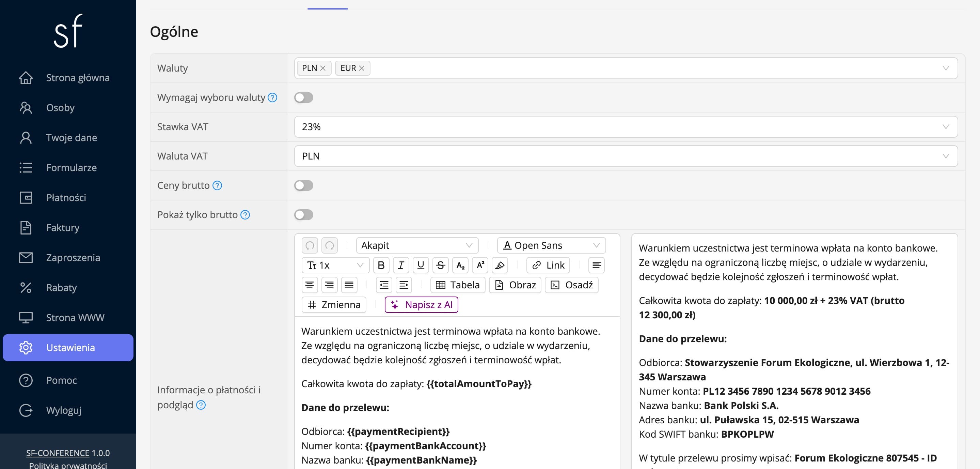Select Ustawienia in the sidebar
980x469 pixels.
click(68, 348)
